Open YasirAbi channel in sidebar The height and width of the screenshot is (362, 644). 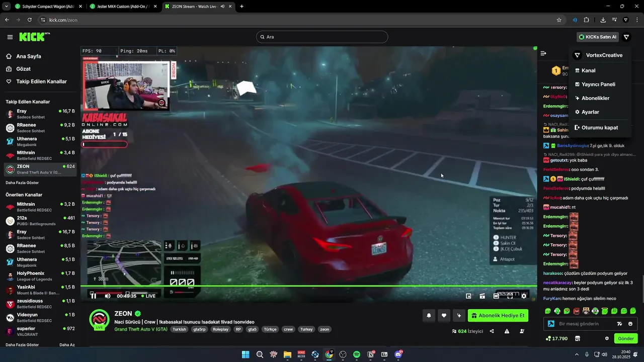(40, 290)
